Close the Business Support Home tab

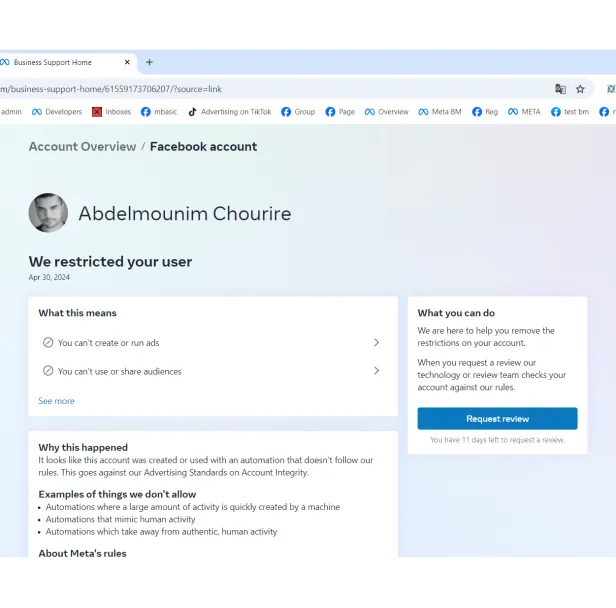[127, 62]
